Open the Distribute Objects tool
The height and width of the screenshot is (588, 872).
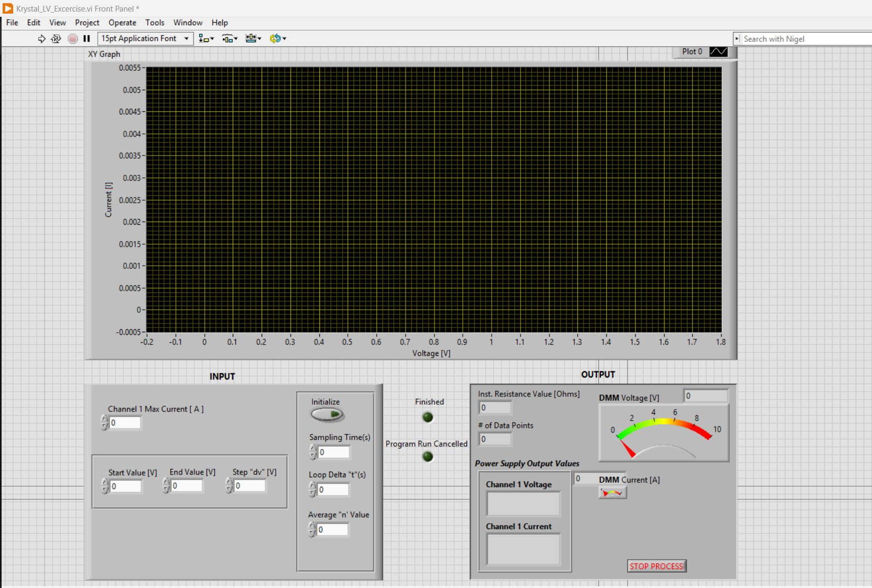coord(230,38)
